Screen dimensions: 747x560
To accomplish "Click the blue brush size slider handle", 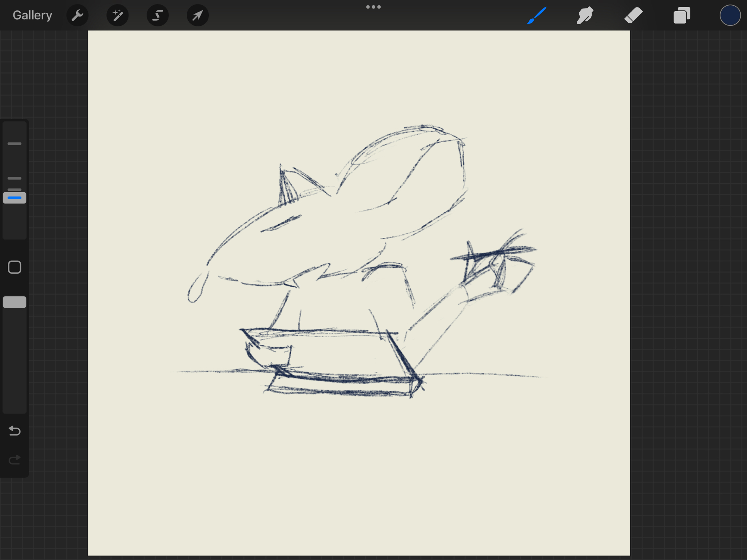I will coord(15,198).
